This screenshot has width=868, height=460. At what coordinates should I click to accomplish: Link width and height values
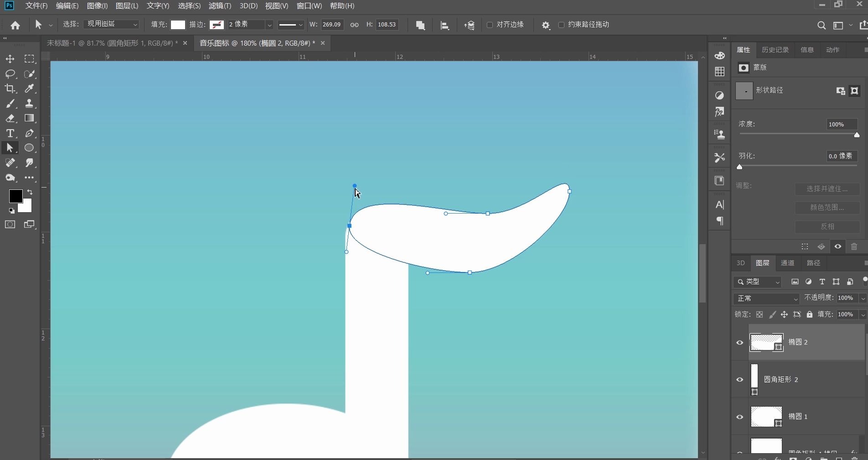tap(354, 25)
